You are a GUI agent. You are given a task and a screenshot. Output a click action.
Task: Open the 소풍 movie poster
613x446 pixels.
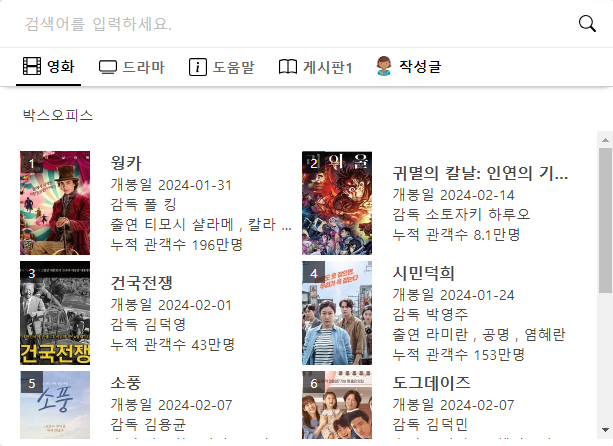coord(55,405)
